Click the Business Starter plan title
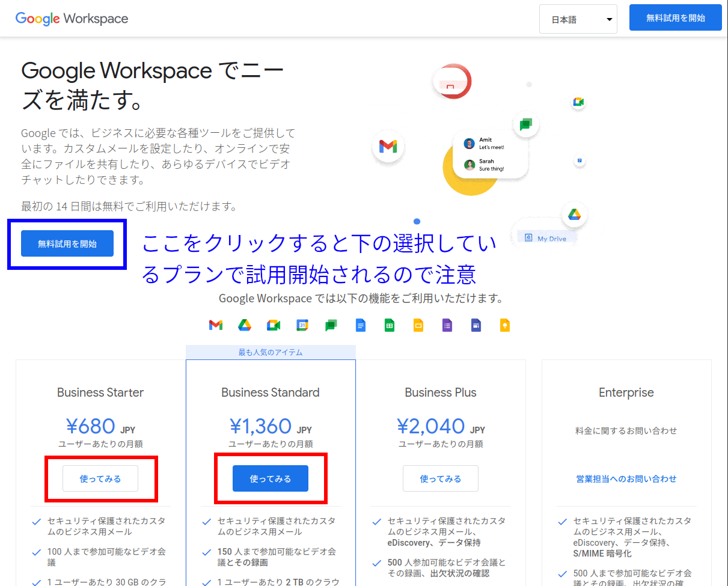The height and width of the screenshot is (586, 728). [100, 392]
